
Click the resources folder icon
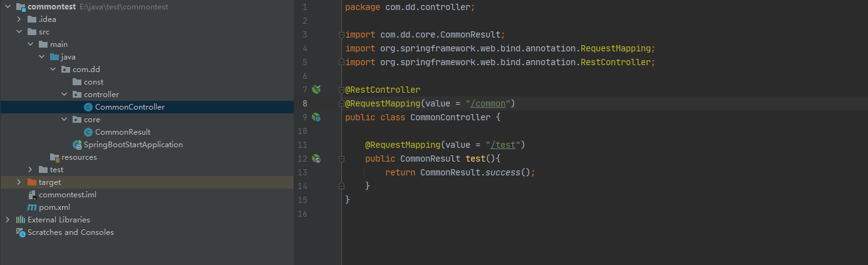click(x=54, y=157)
